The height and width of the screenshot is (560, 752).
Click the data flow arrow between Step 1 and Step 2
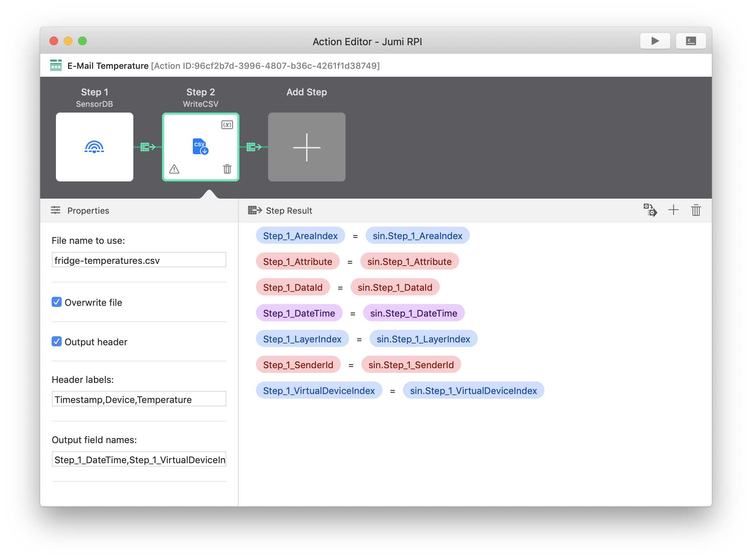(x=148, y=147)
